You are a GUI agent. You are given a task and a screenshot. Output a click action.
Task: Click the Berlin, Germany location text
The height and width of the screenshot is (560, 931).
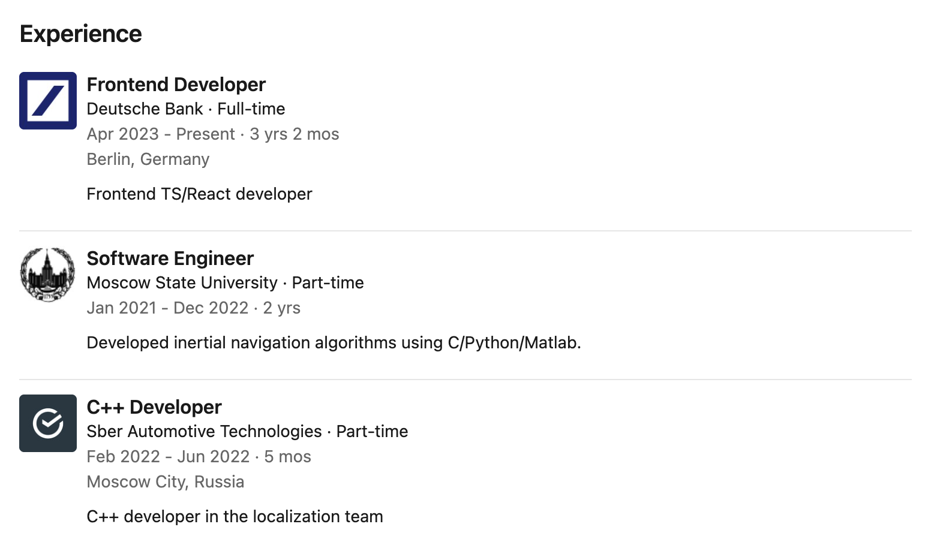coord(148,159)
